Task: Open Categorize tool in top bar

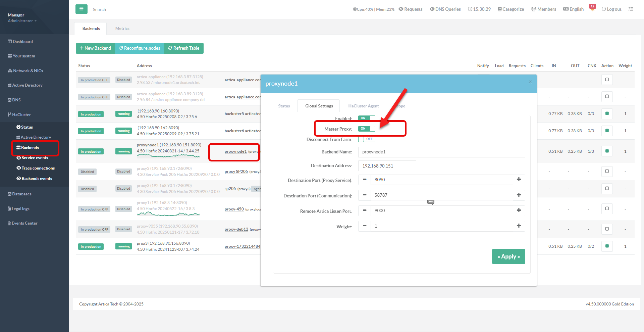Action: click(511, 9)
